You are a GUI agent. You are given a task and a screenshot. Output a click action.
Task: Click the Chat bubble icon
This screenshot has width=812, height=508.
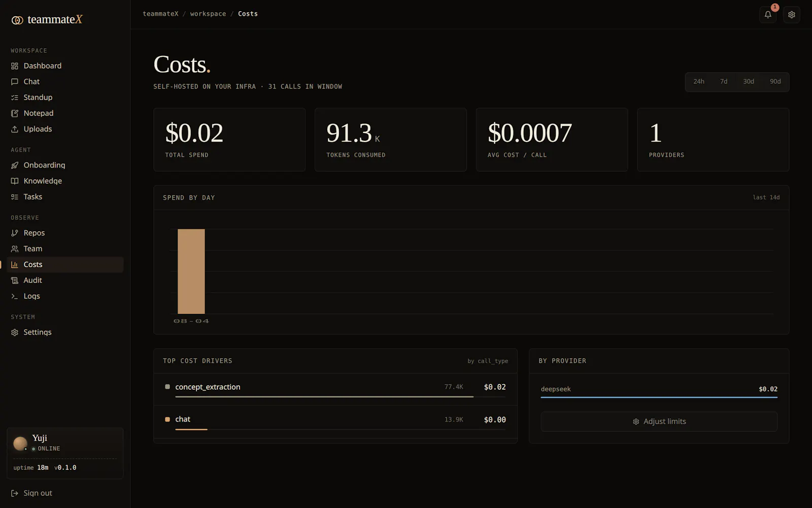[15, 82]
